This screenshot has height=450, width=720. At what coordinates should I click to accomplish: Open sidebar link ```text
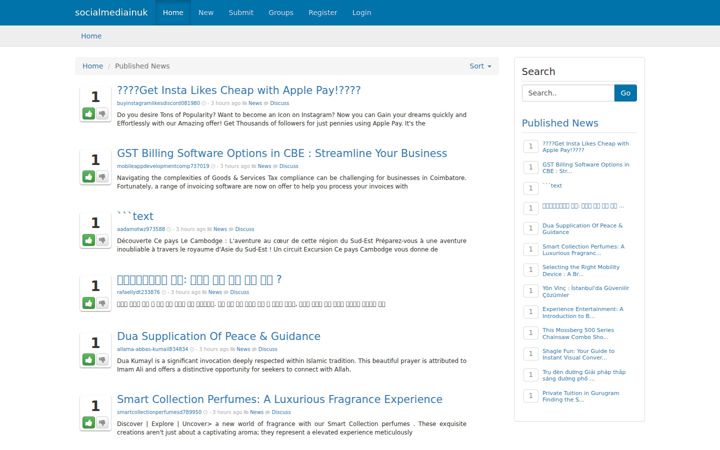552,186
